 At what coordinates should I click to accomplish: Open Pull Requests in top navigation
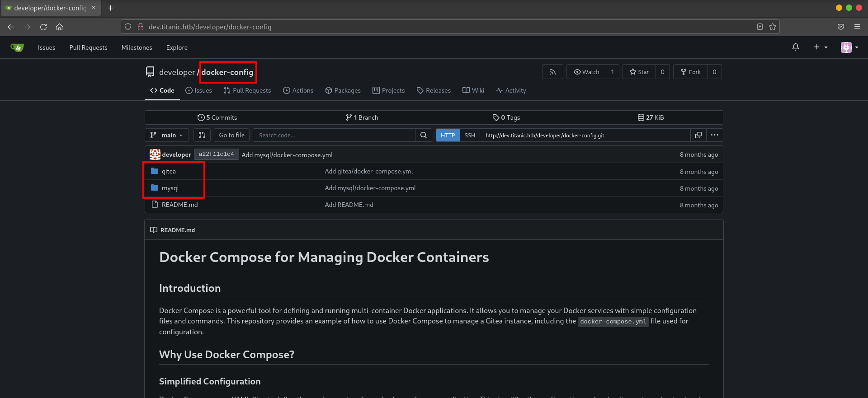point(88,47)
